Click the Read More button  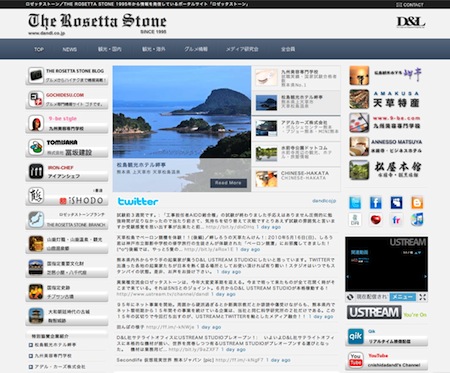click(228, 183)
